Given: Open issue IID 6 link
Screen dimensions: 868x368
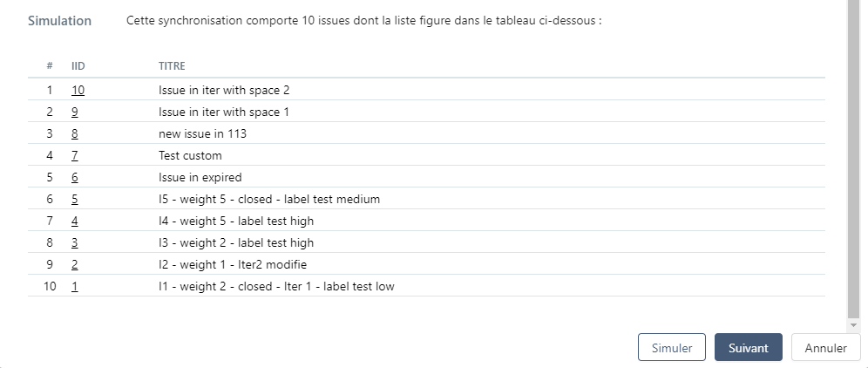Looking at the screenshot, I should (75, 177).
